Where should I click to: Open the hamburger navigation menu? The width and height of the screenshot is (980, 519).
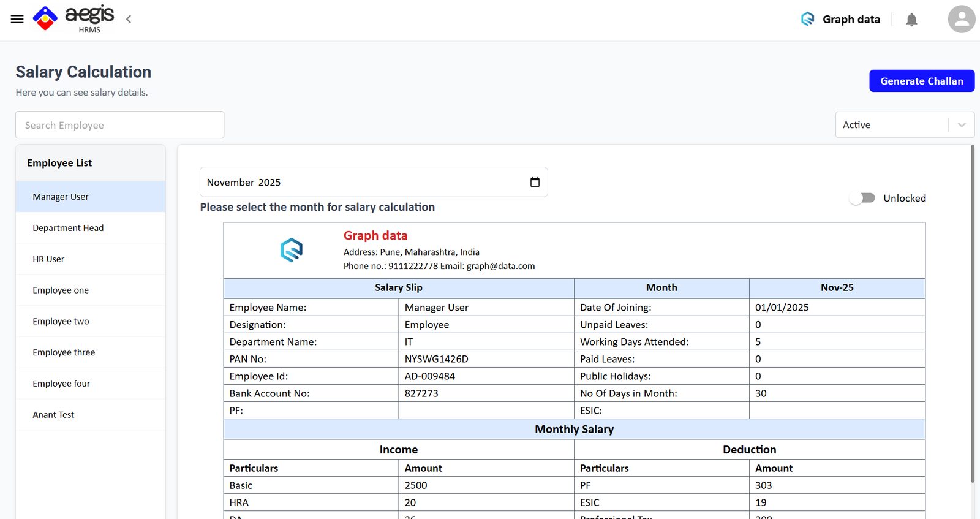point(17,19)
